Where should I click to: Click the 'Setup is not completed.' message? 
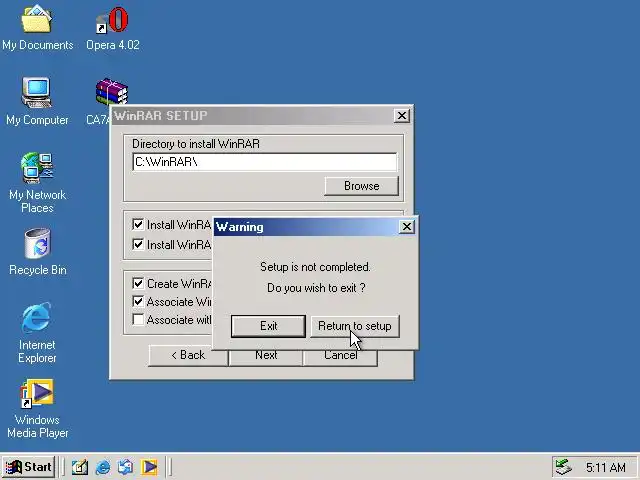315,267
